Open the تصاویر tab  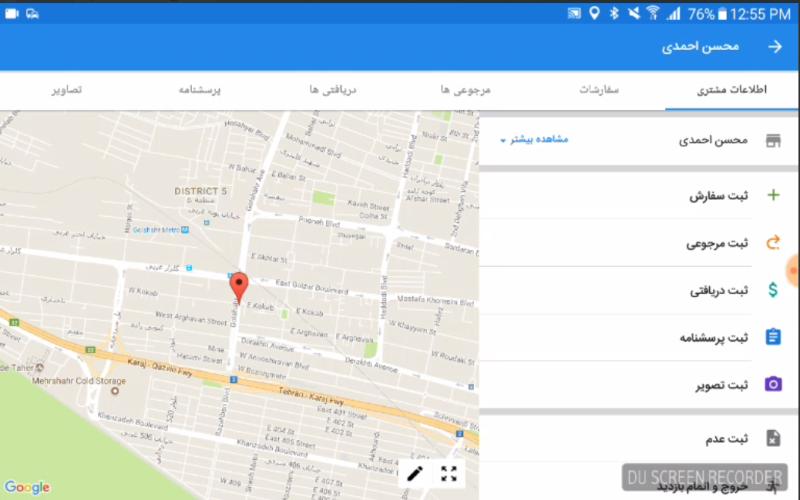67,90
